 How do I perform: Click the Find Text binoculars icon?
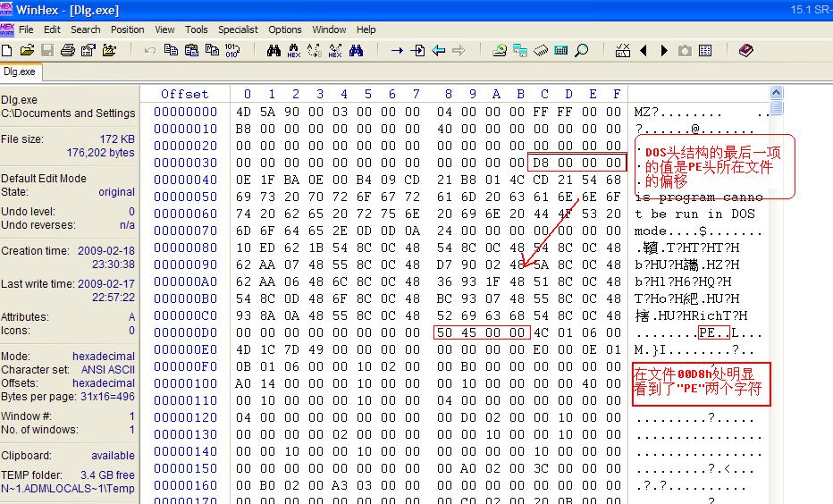(x=273, y=50)
